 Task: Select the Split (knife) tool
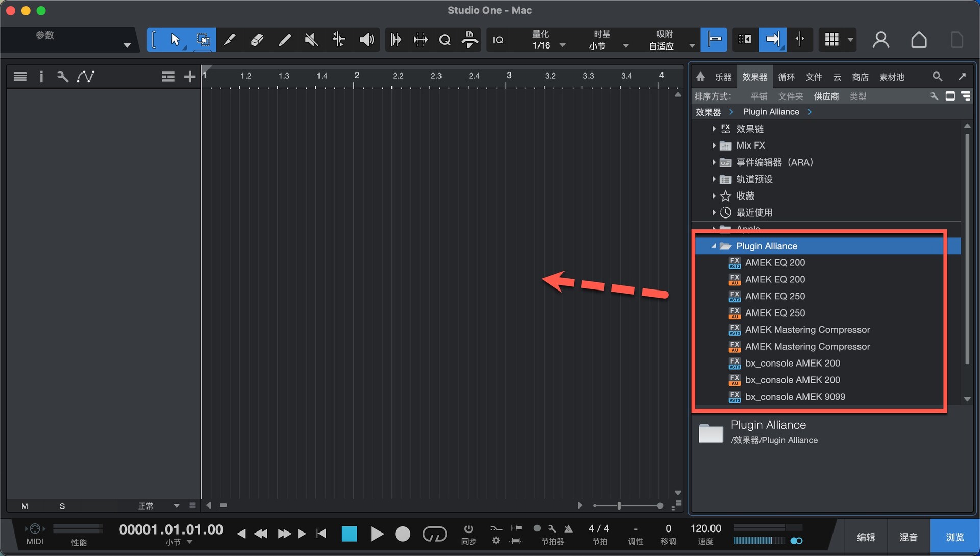(230, 40)
